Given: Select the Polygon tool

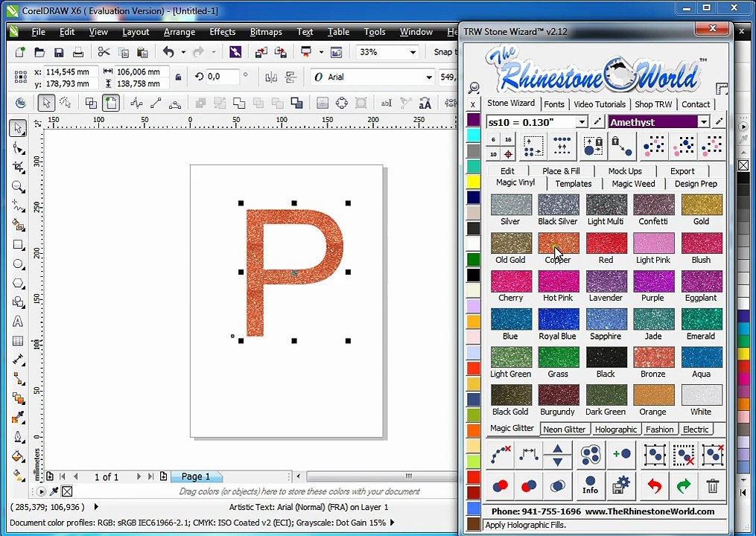Looking at the screenshot, I should 18,284.
